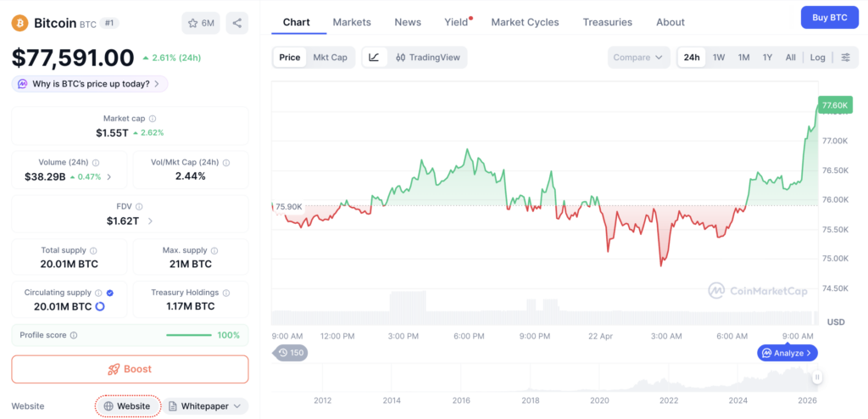This screenshot has height=419, width=868.
Task: Set chart range to All
Action: [x=791, y=58]
